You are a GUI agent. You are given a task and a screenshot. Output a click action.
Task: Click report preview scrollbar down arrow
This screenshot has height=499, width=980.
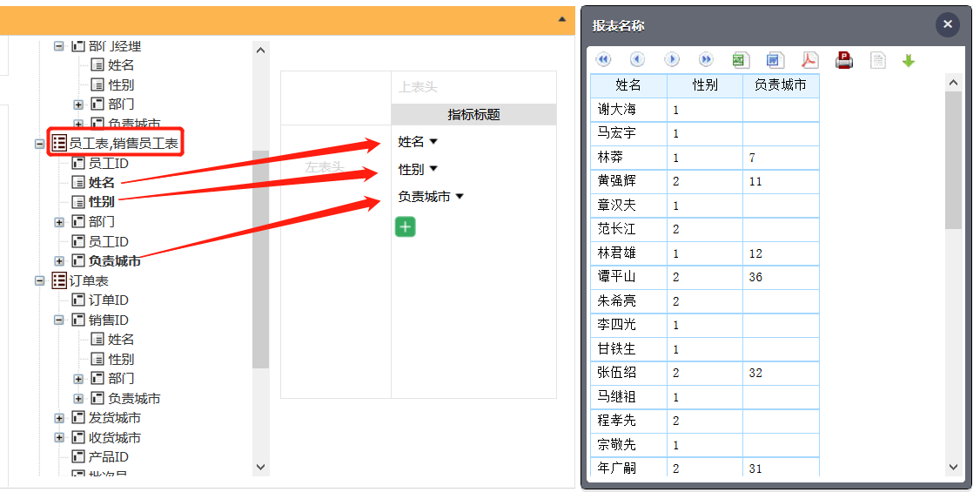pos(953,467)
